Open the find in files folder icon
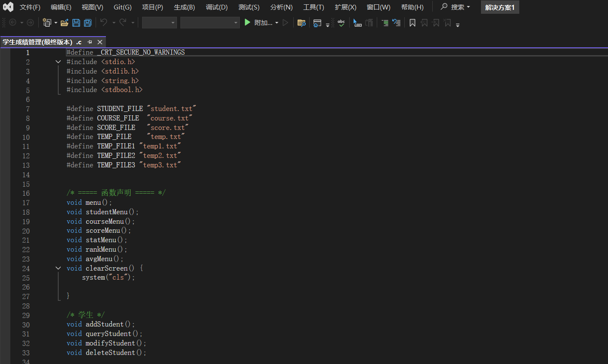 coord(301,23)
